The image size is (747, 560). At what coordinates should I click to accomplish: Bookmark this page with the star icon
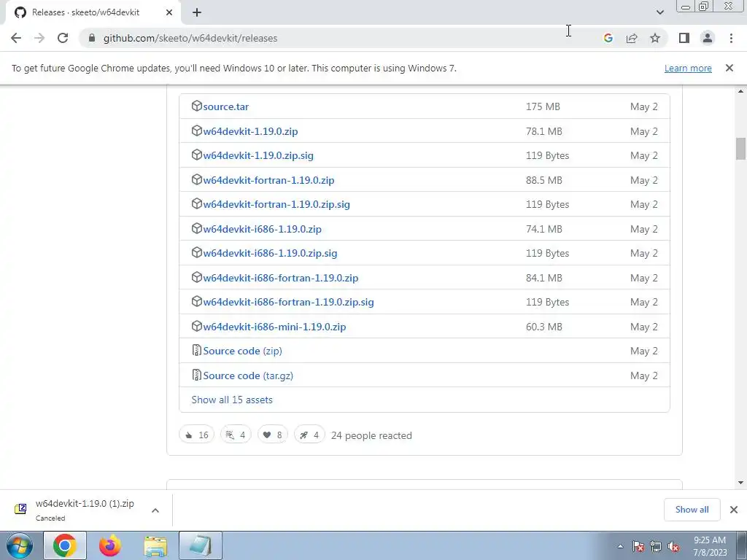pyautogui.click(x=655, y=38)
